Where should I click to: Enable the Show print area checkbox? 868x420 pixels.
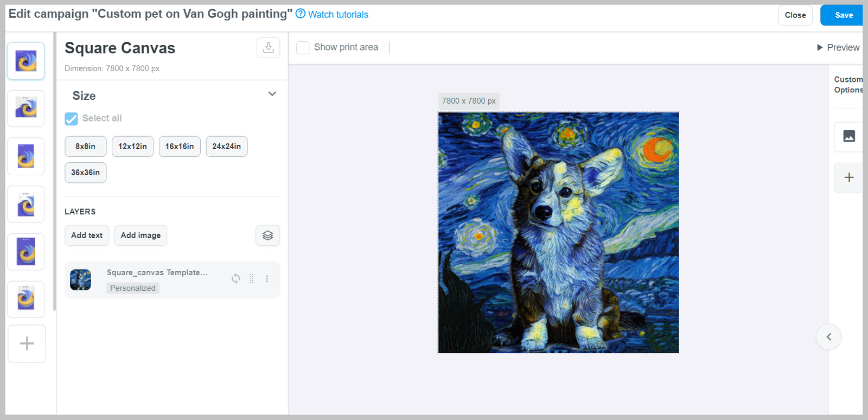[303, 48]
